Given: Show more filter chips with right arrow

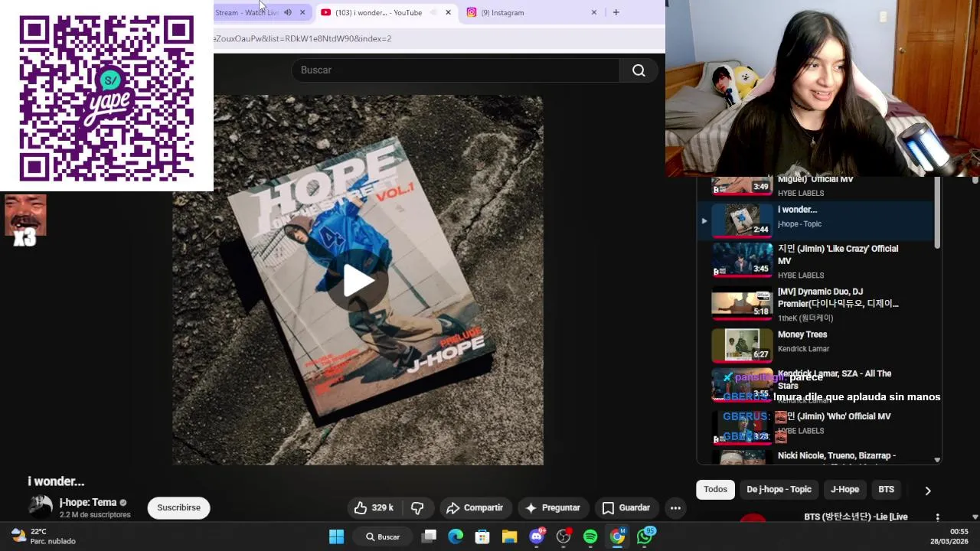Looking at the screenshot, I should [928, 491].
